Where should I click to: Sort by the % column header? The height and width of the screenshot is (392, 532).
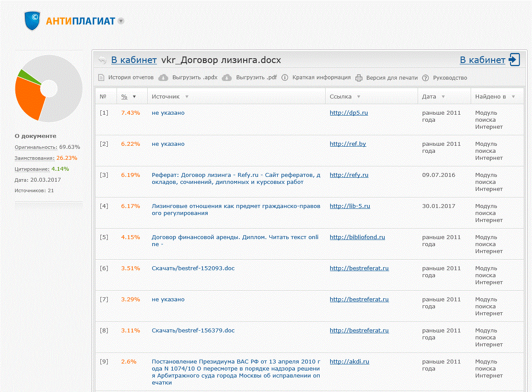pyautogui.click(x=124, y=96)
